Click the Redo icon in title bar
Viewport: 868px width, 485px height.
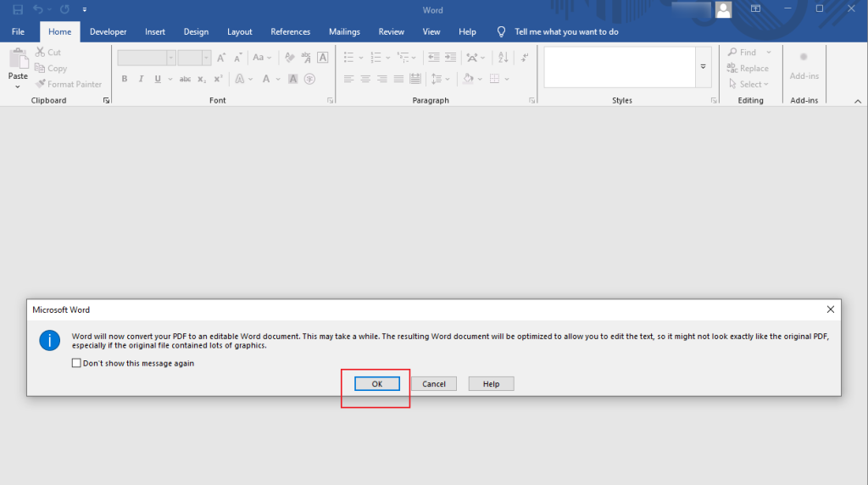click(x=64, y=9)
